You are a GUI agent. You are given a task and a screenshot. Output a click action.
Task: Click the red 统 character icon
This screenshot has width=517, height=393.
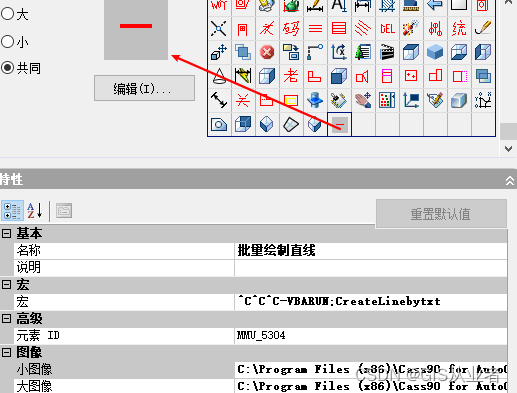click(x=459, y=29)
